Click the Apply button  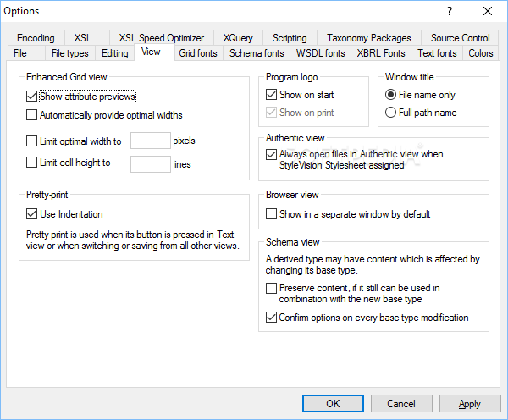470,403
